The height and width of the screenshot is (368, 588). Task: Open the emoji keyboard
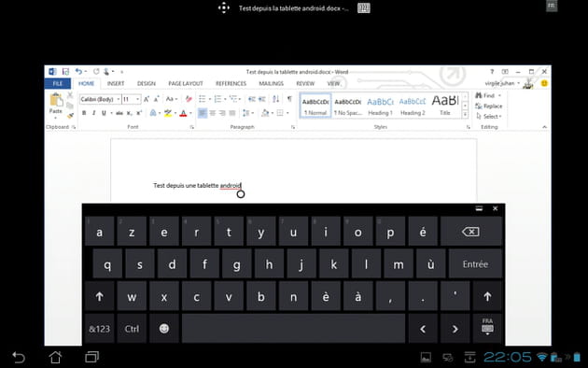click(164, 329)
